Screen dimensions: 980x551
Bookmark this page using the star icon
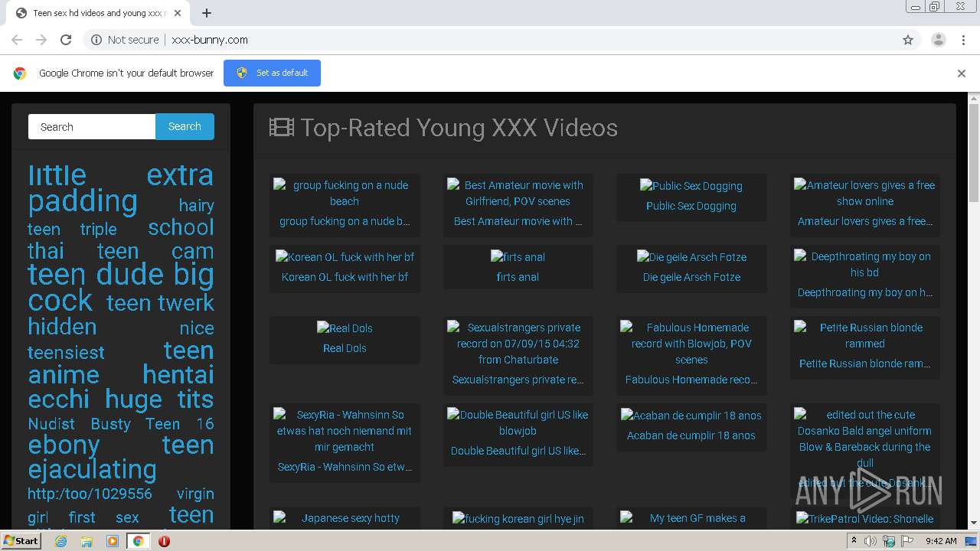tap(908, 40)
